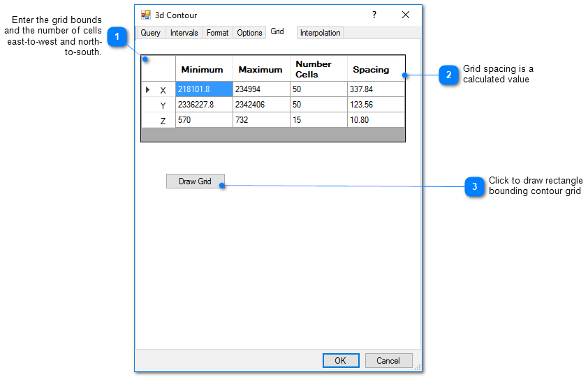Image resolution: width=588 pixels, height=379 pixels.
Task: Click the Cancel button
Action: point(388,360)
